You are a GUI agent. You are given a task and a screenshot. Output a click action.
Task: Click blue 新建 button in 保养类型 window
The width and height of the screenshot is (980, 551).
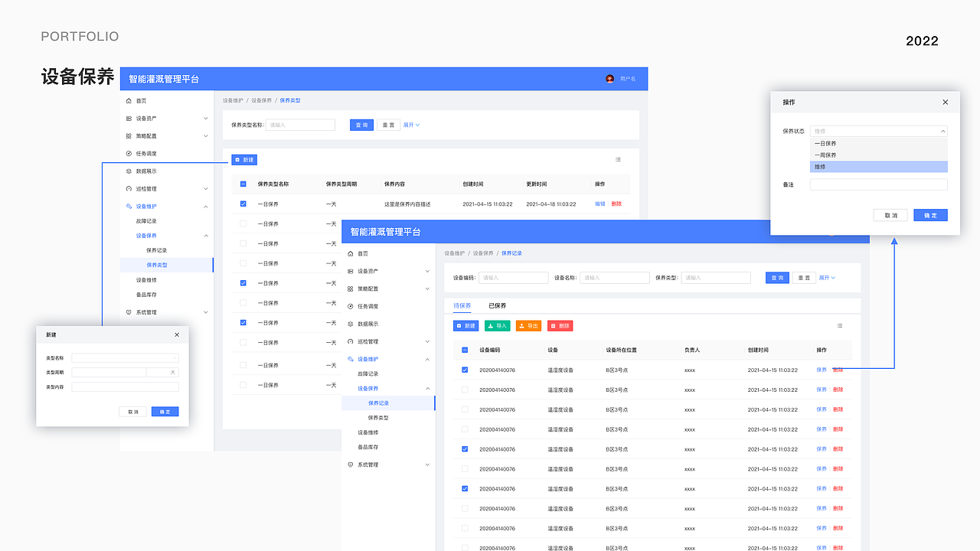[x=244, y=160]
